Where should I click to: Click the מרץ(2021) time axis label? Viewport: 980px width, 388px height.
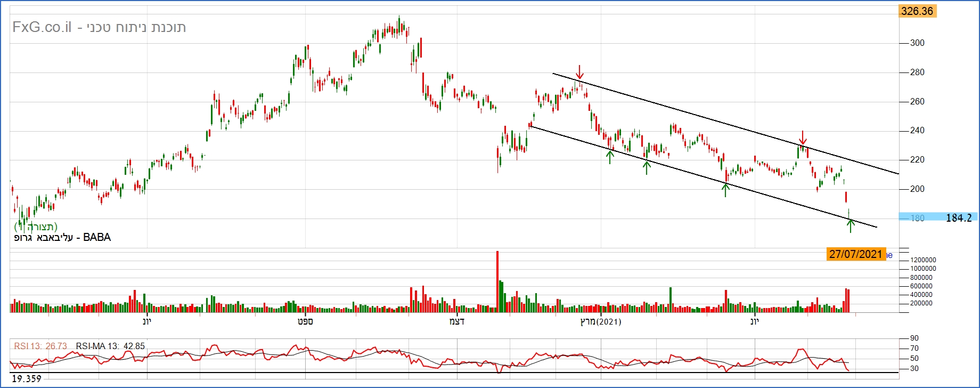click(601, 321)
